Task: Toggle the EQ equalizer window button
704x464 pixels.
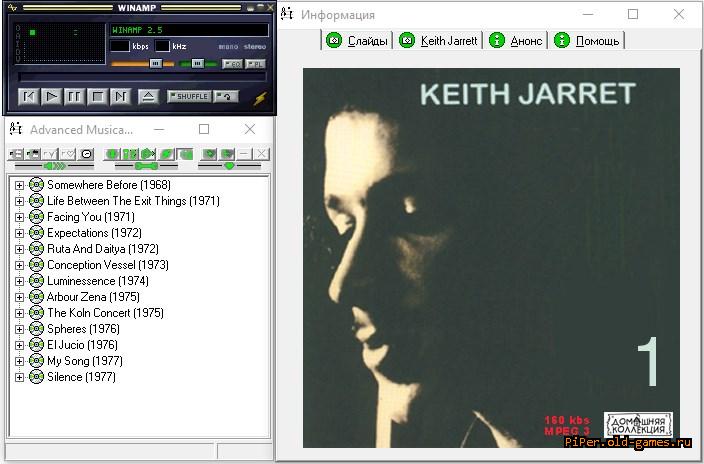Action: [233, 64]
